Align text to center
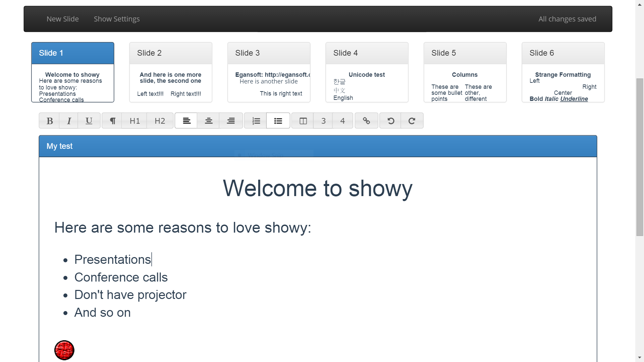This screenshot has width=644, height=362. click(208, 121)
